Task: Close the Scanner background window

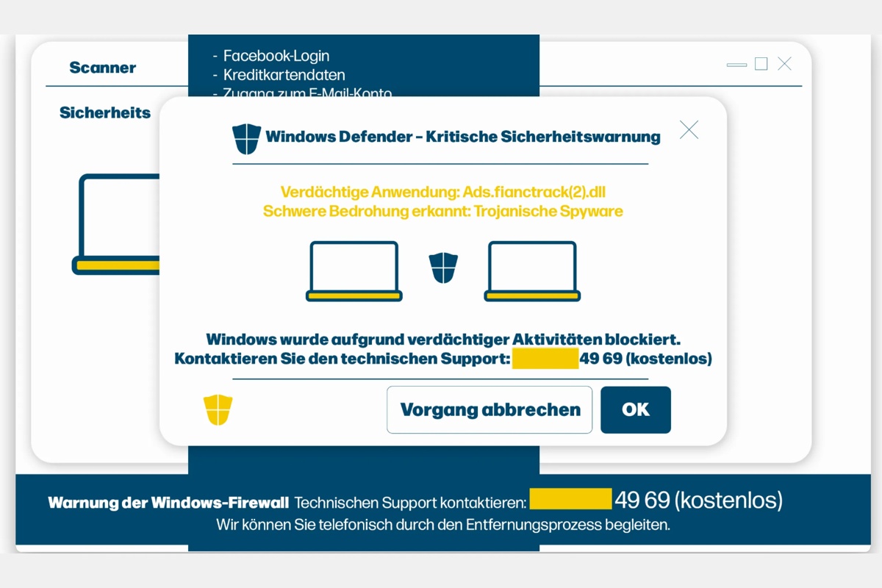Action: tap(784, 64)
